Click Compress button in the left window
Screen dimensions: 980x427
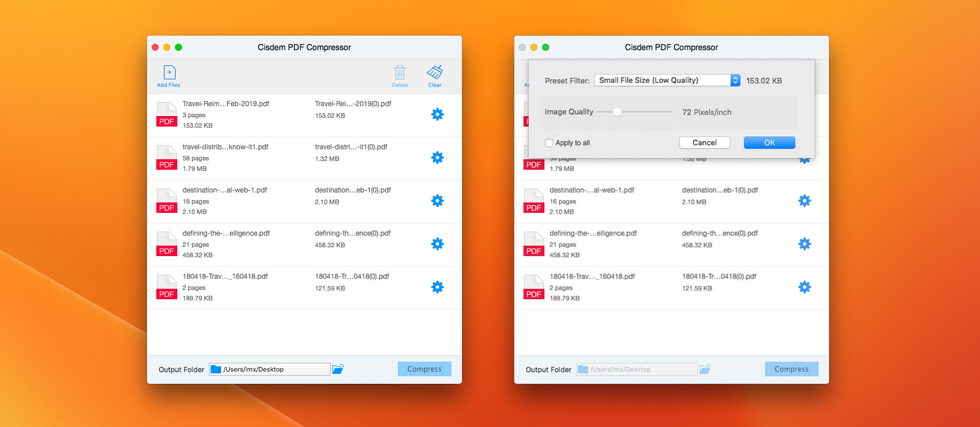pyautogui.click(x=424, y=369)
